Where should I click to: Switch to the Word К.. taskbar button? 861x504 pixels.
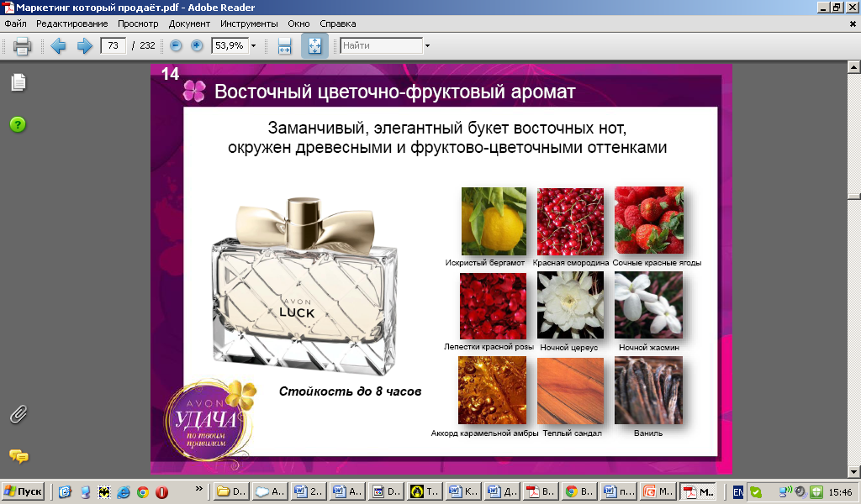click(x=463, y=491)
